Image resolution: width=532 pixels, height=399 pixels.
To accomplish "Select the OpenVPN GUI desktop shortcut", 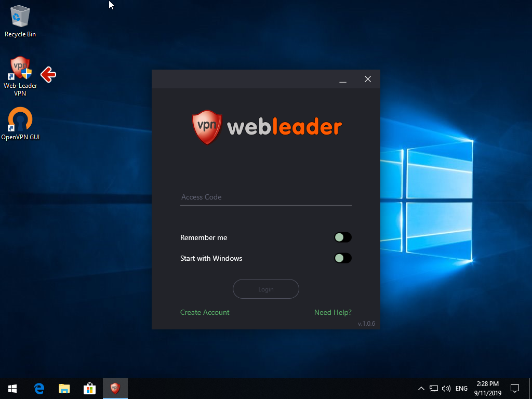I will [x=20, y=124].
